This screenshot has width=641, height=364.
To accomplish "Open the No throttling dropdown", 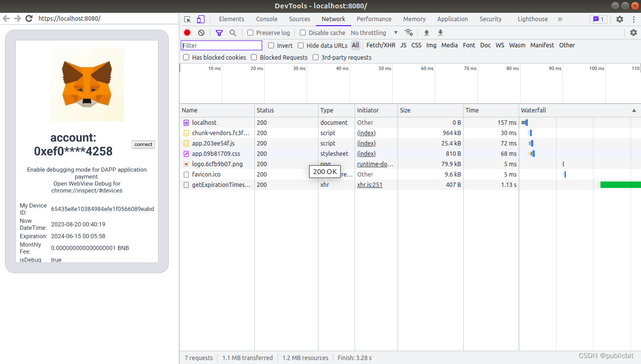I will 374,33.
